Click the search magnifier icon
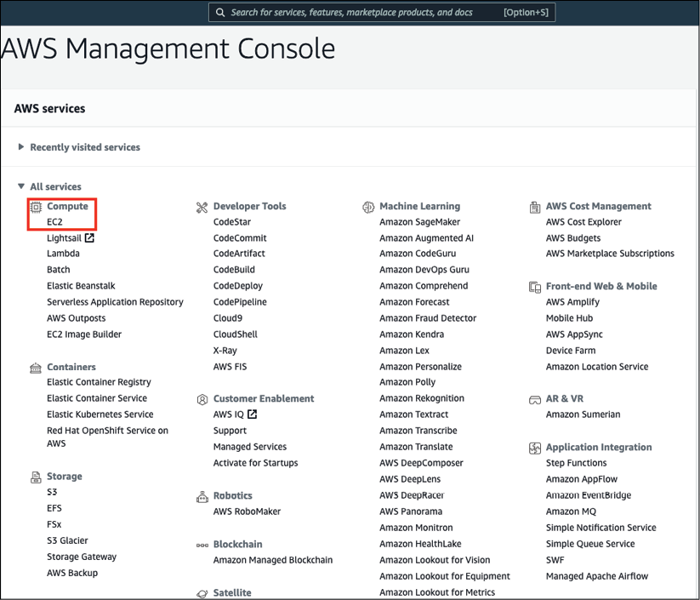This screenshot has height=600, width=700. (x=220, y=13)
